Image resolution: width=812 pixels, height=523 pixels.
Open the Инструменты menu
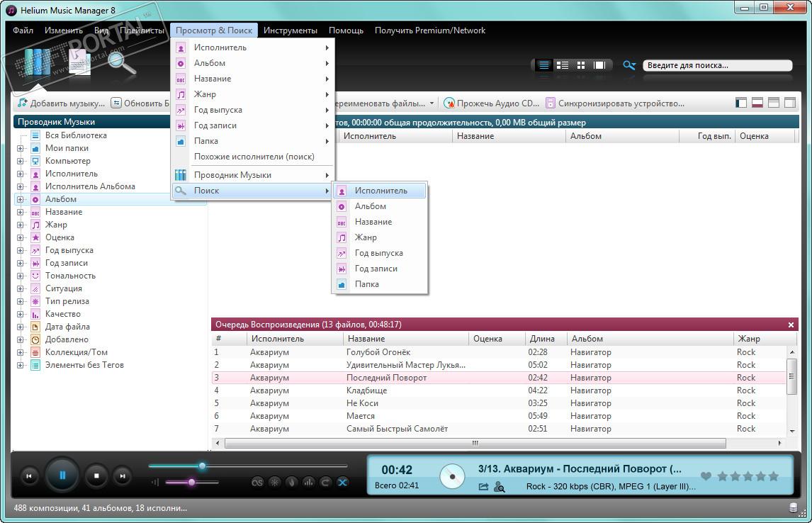pyautogui.click(x=291, y=30)
